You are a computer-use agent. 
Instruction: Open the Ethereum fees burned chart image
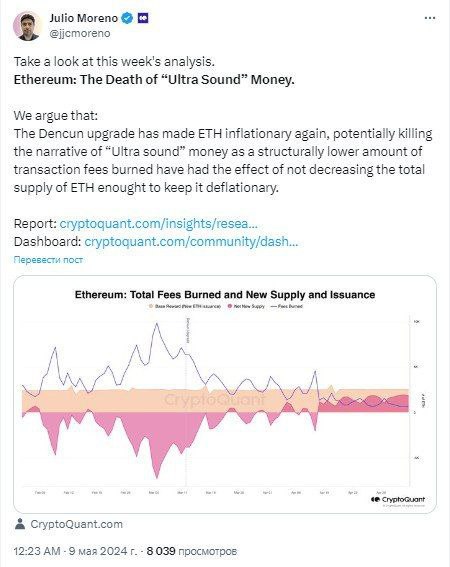coord(225,394)
